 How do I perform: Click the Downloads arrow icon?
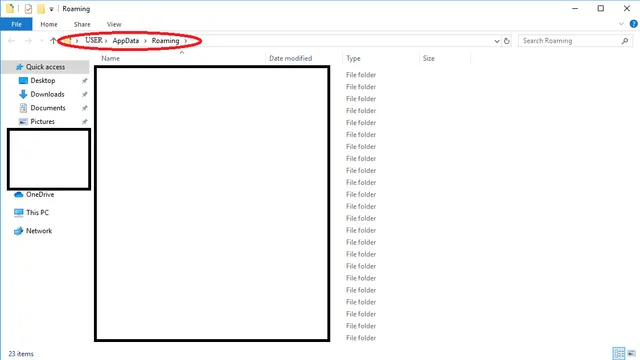tap(23, 94)
